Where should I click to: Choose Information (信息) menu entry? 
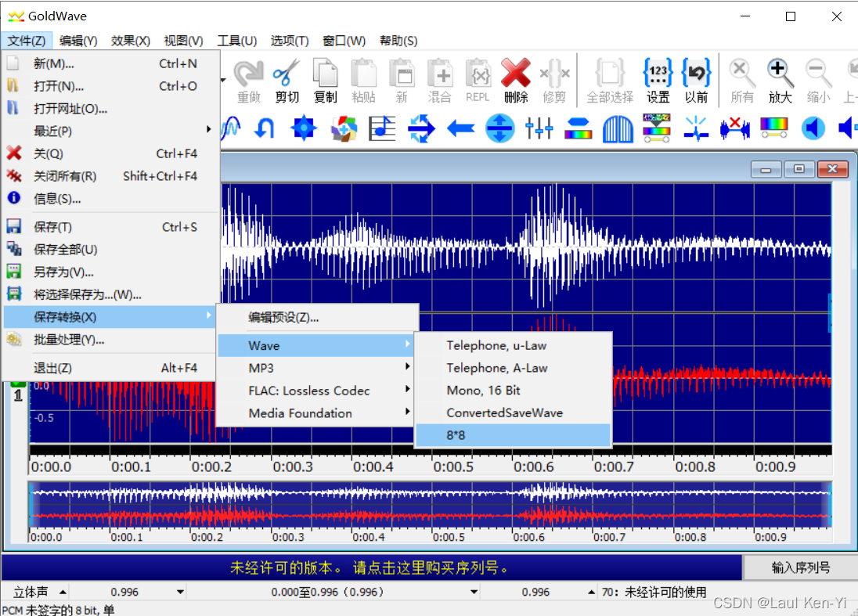click(x=111, y=199)
